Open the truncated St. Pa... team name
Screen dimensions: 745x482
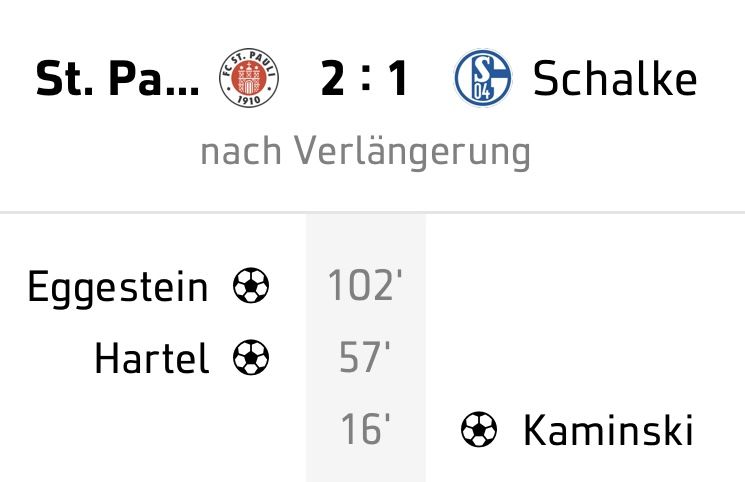point(117,80)
